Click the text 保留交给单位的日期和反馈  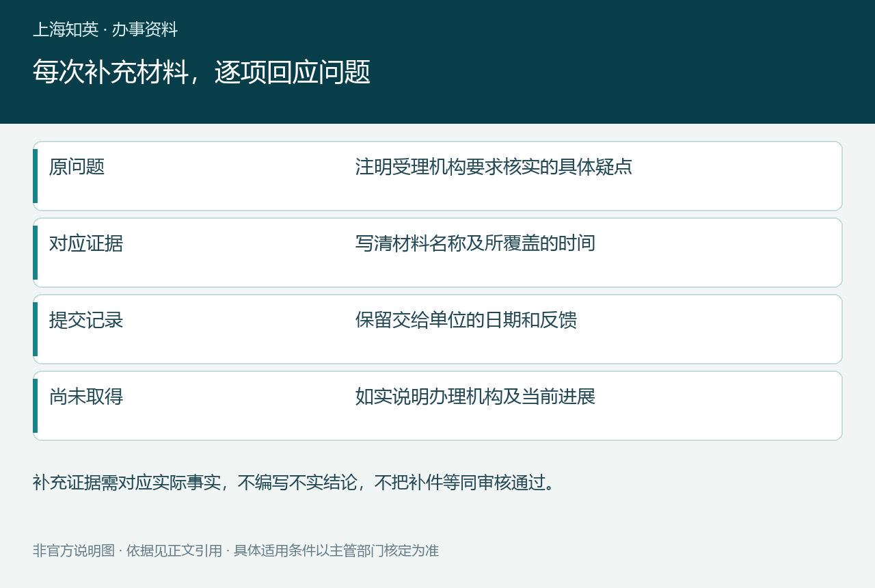tap(466, 320)
